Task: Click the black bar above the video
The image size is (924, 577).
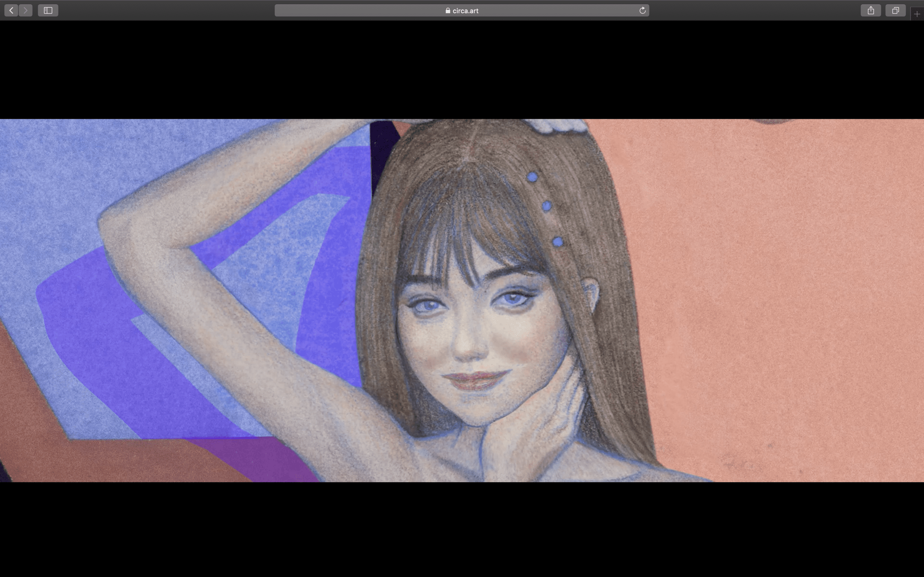Action: coord(462,69)
